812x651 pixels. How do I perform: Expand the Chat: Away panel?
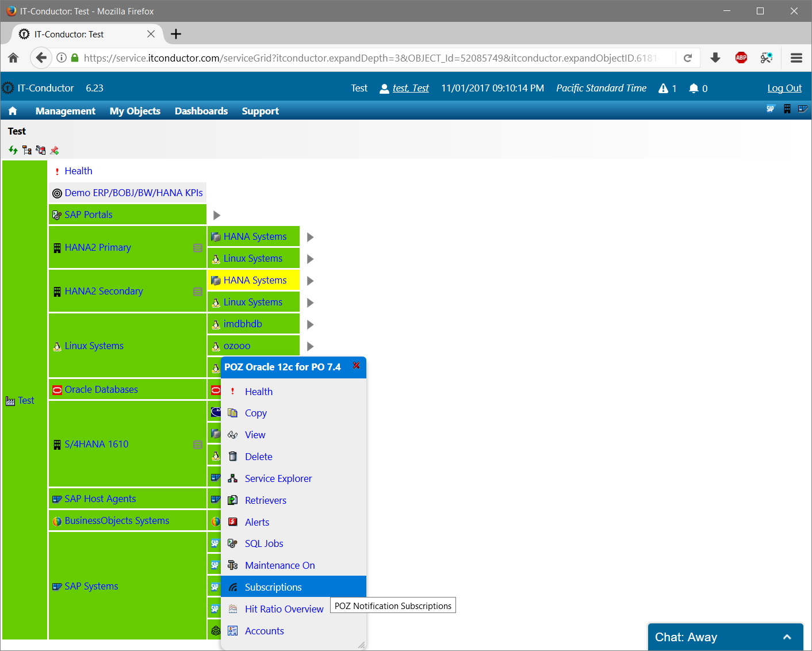point(787,637)
